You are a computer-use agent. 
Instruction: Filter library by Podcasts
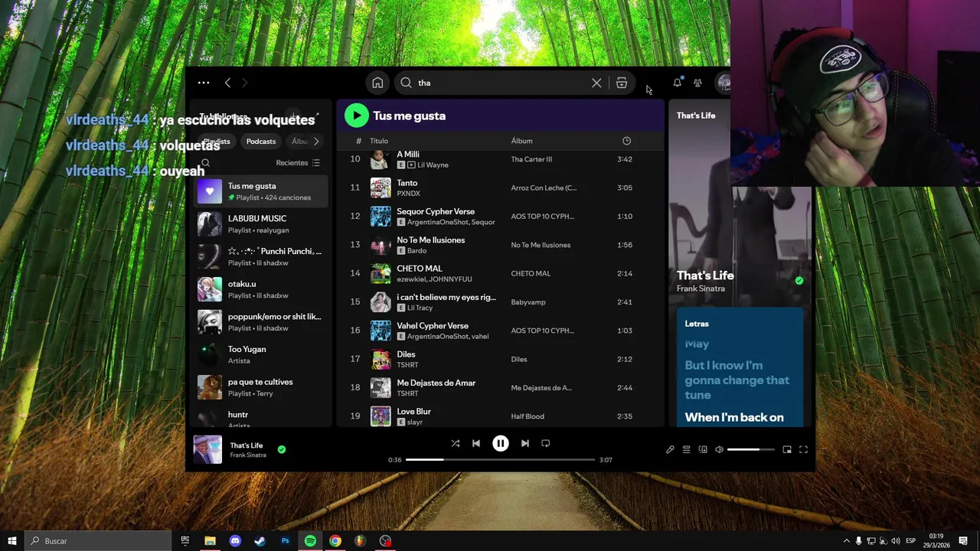[x=261, y=141]
